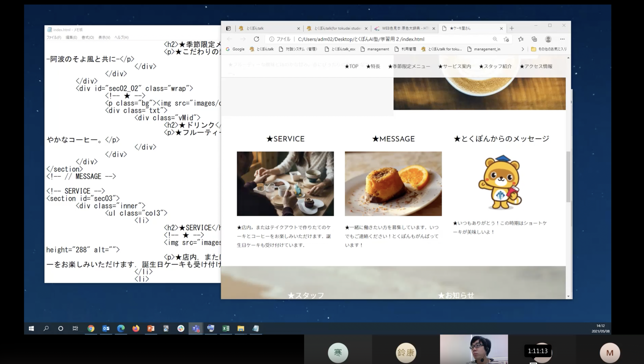The image size is (644, 364).
Task: Go back using the browser back arrow
Action: tap(229, 39)
